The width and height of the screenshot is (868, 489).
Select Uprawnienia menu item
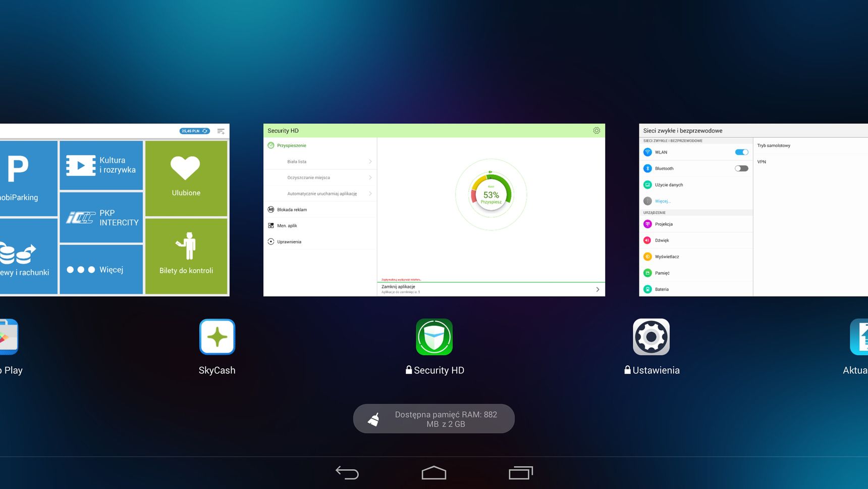pyautogui.click(x=320, y=241)
